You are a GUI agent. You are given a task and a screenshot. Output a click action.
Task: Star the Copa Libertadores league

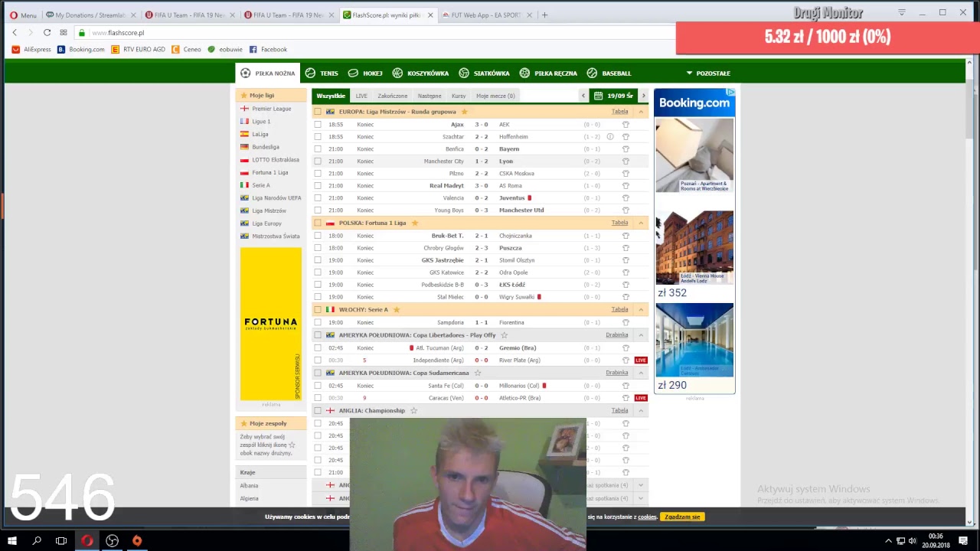pos(504,335)
